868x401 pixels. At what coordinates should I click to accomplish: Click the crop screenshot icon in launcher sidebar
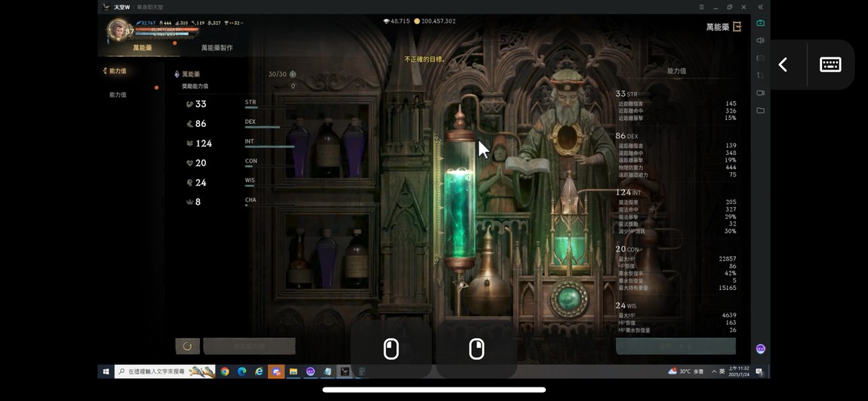coord(760,76)
